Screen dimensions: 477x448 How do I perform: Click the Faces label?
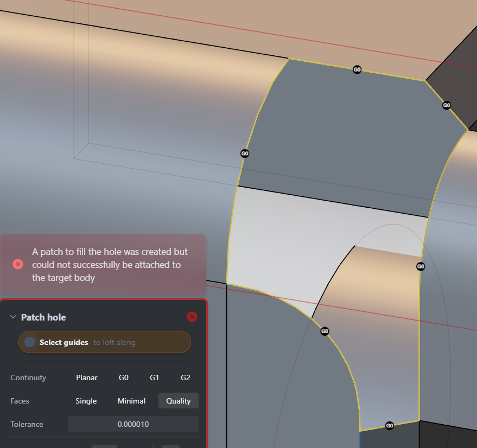pyautogui.click(x=20, y=401)
